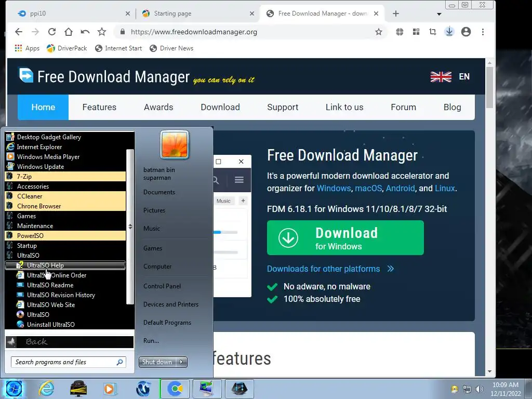The width and height of the screenshot is (532, 399).
Task: Open the Apps bookmark
Action: coord(27,48)
